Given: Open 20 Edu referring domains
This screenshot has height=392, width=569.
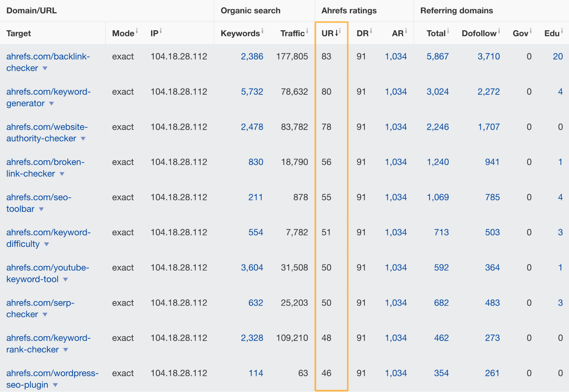Looking at the screenshot, I should [x=558, y=56].
